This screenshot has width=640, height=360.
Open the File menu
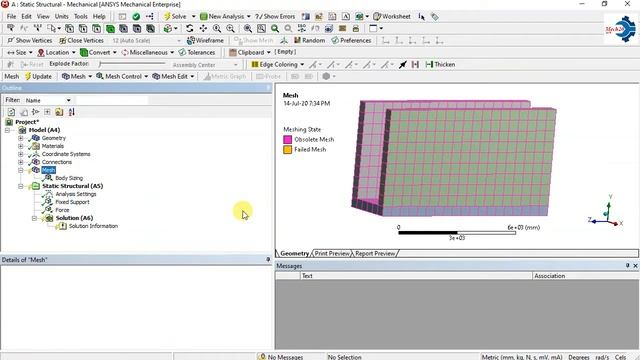pos(11,16)
